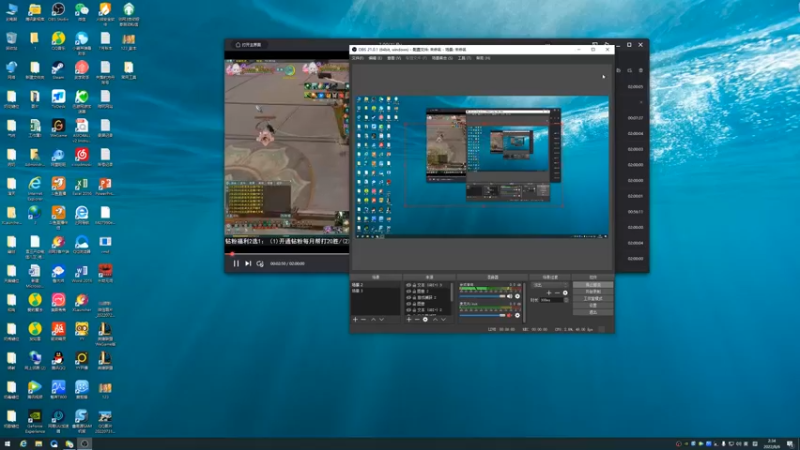Move the selected source down
This screenshot has height=450, width=800.
coord(443,319)
